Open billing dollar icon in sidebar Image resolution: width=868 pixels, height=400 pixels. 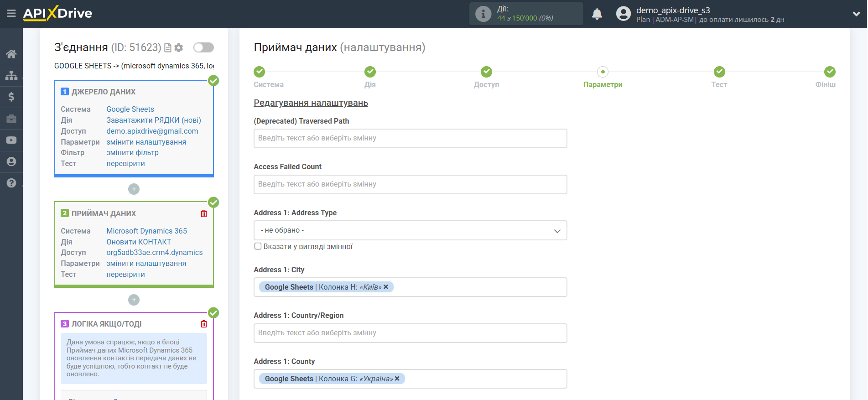(11, 97)
